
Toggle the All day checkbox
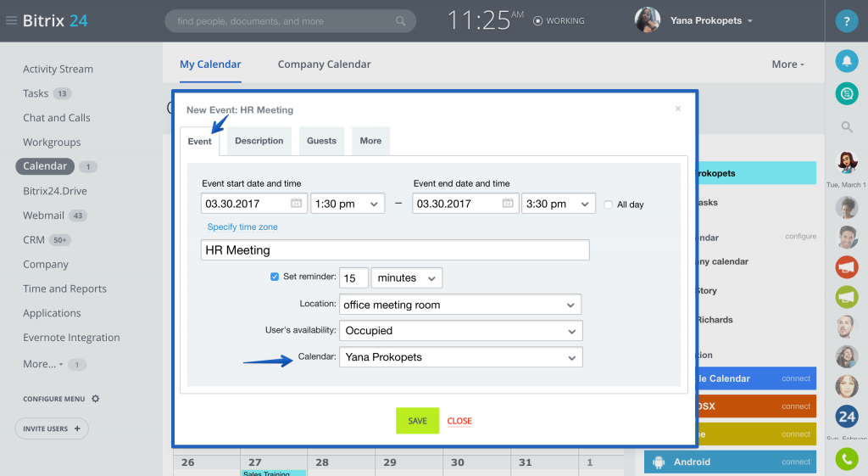click(x=609, y=204)
